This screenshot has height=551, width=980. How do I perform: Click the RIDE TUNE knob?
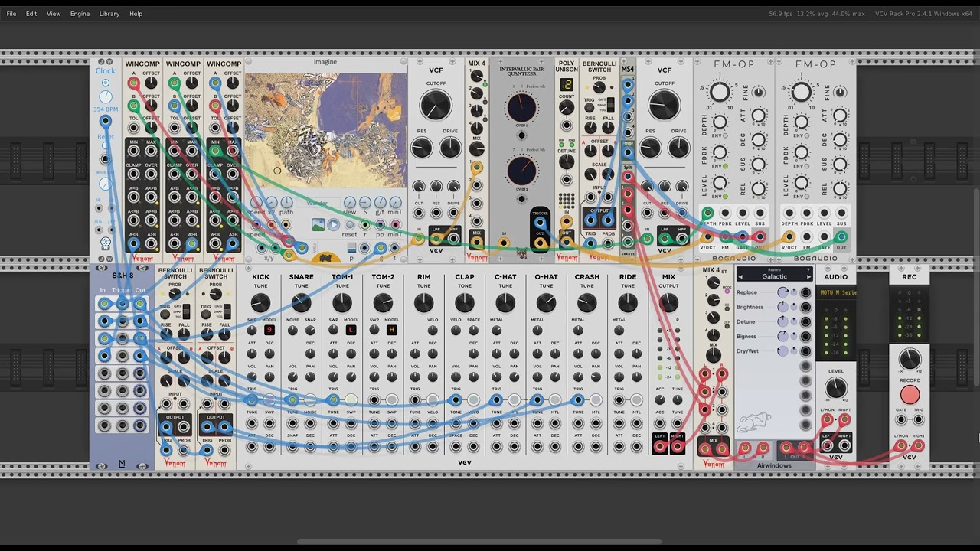[627, 304]
